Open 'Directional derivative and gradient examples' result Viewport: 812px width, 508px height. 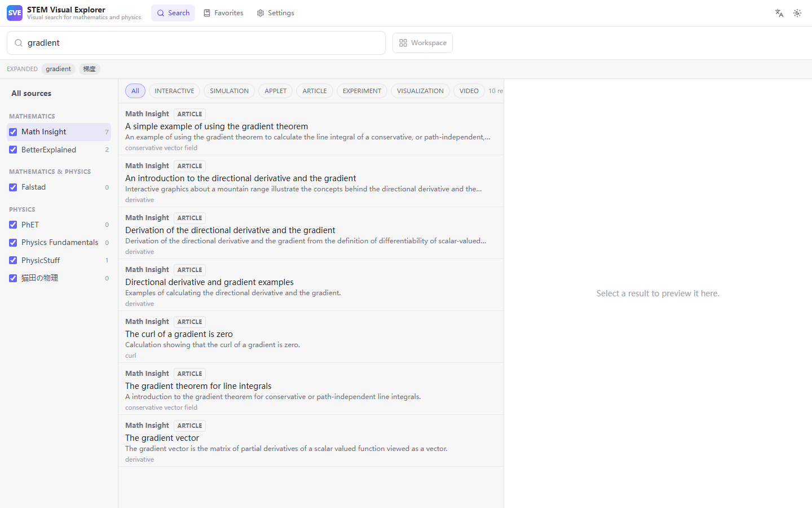[x=311, y=285]
